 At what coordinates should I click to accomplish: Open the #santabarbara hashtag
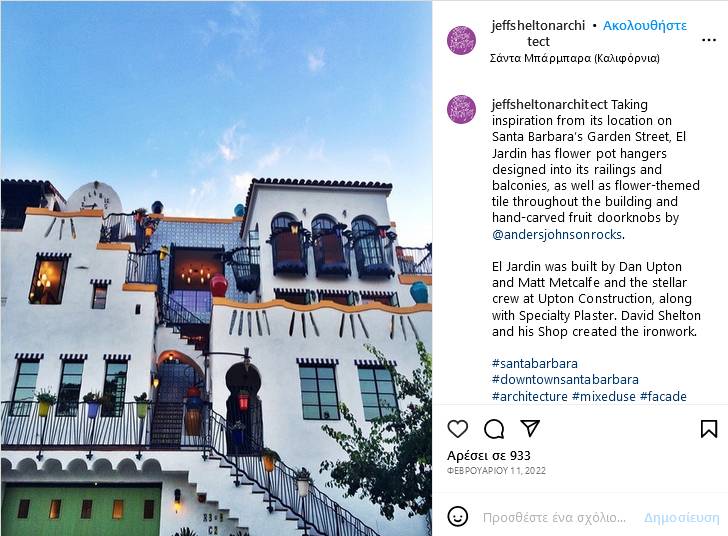[535, 363]
